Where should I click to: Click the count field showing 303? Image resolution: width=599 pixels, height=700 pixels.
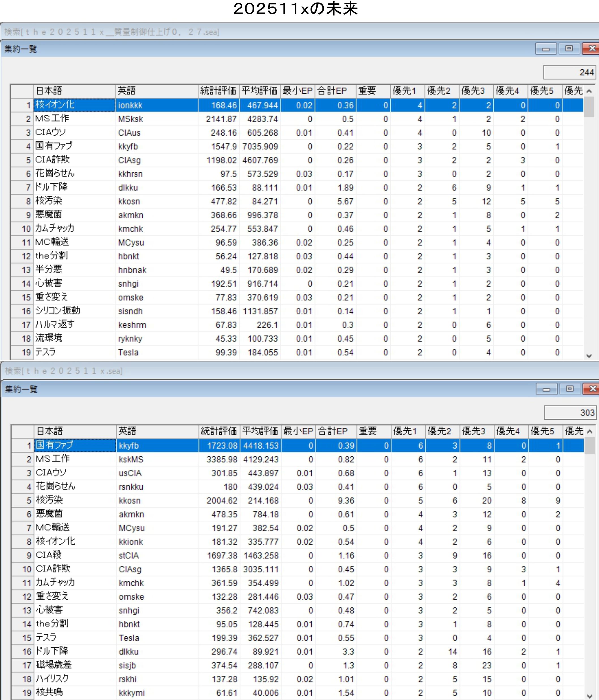[570, 413]
